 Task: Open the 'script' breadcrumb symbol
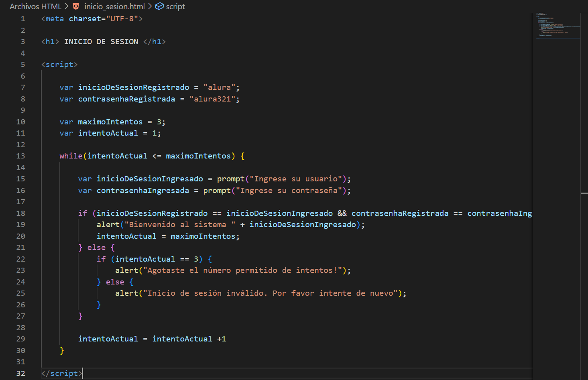pyautogui.click(x=175, y=6)
